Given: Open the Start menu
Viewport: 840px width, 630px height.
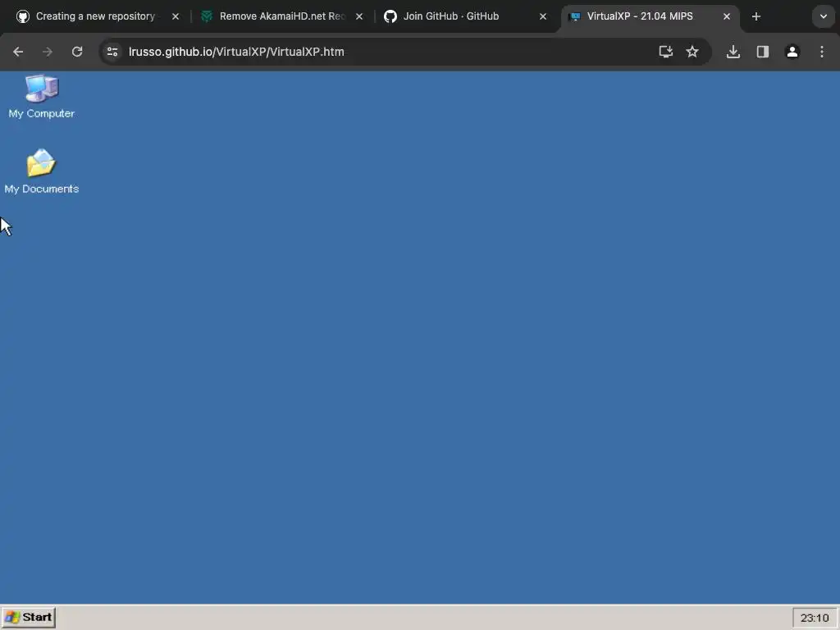Looking at the screenshot, I should click(29, 617).
